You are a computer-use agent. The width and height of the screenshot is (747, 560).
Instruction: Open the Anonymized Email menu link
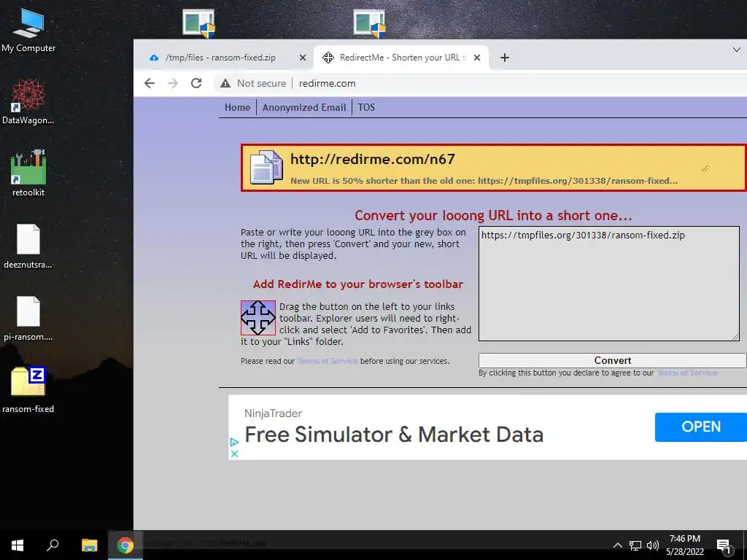point(304,108)
